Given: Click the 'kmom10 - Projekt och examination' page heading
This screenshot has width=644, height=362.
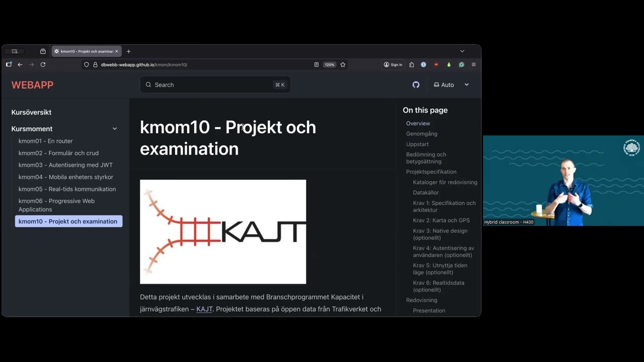Looking at the screenshot, I should [x=228, y=138].
